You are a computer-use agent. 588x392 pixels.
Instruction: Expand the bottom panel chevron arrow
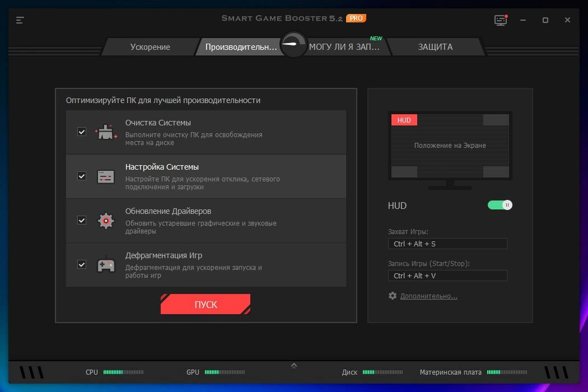tap(294, 365)
